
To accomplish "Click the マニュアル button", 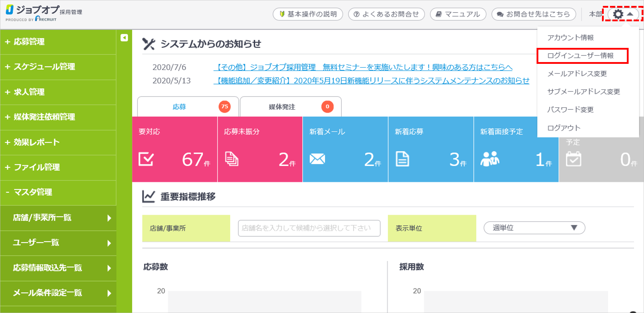I will [x=458, y=14].
